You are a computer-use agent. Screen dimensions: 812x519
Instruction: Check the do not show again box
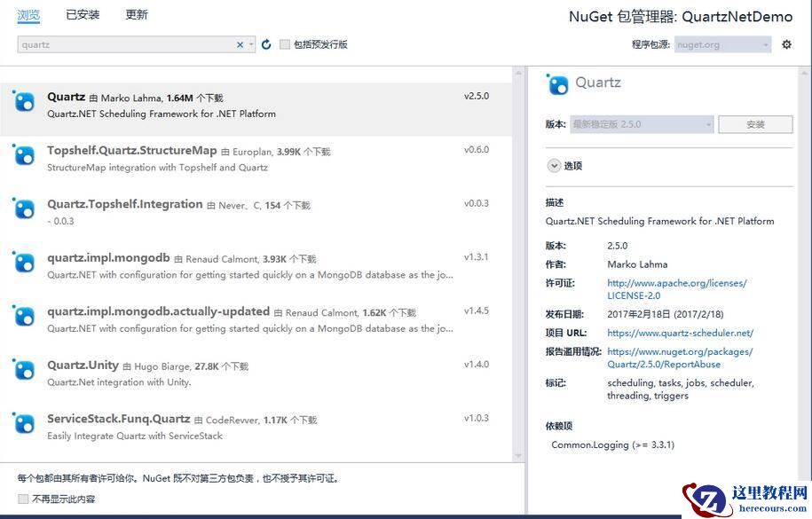23,499
